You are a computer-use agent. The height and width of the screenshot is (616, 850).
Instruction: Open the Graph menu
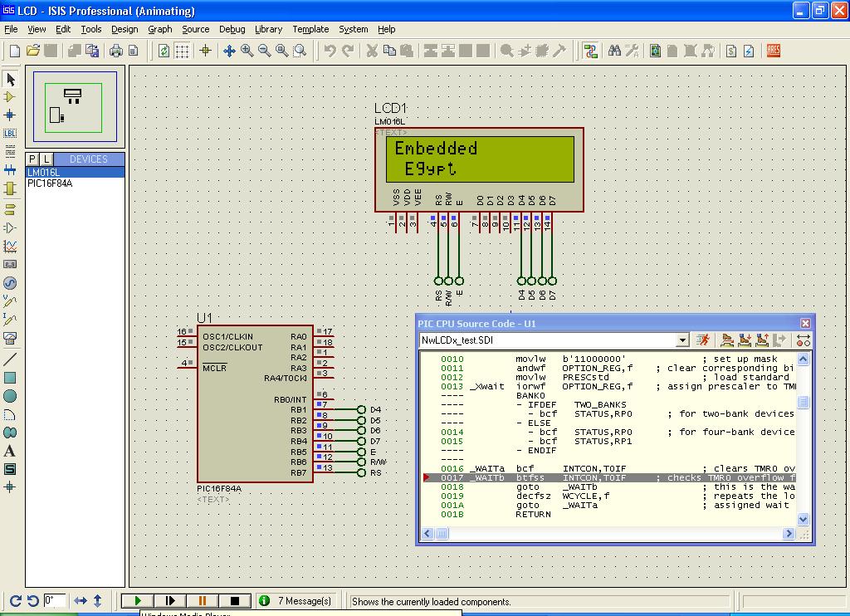pos(160,29)
